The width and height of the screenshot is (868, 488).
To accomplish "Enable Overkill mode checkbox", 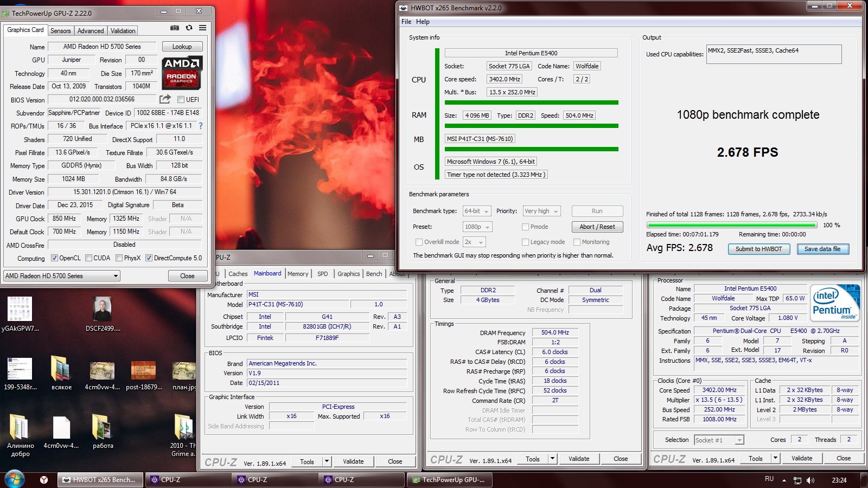I will click(419, 242).
